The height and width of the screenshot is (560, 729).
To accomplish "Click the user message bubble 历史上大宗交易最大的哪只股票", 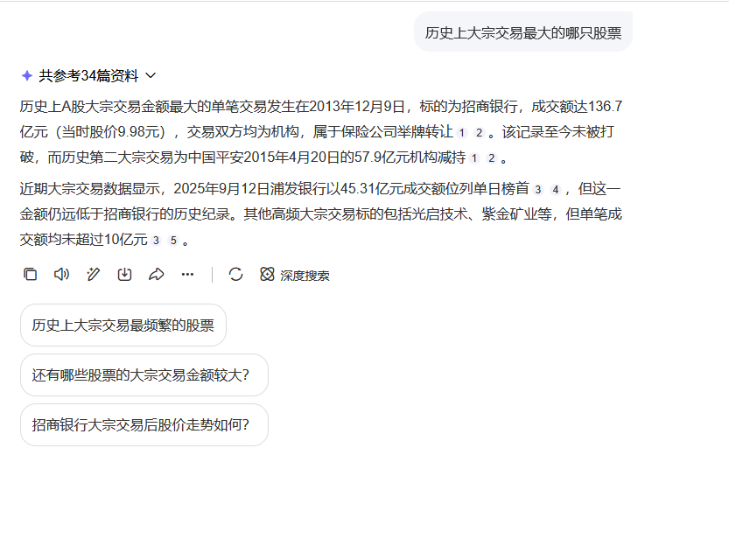I will [x=523, y=32].
